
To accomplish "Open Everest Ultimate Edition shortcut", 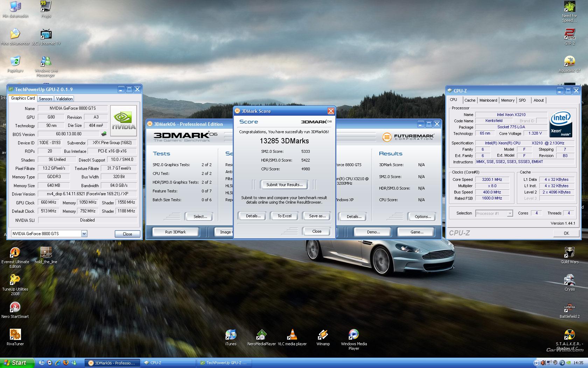I will tap(15, 258).
